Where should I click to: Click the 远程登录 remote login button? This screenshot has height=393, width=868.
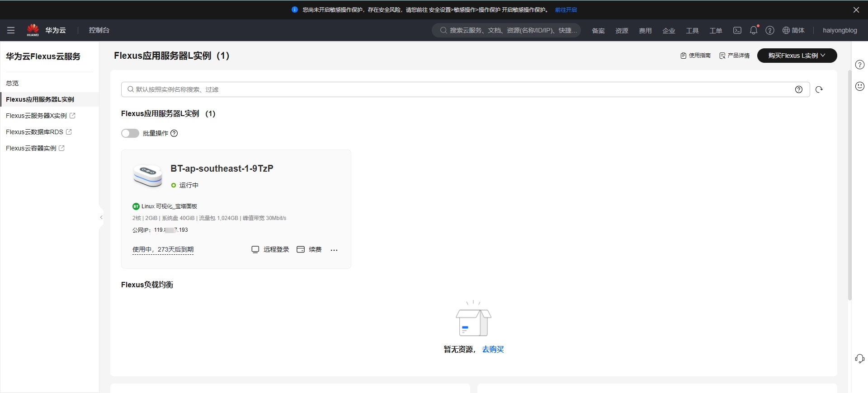[x=270, y=249]
